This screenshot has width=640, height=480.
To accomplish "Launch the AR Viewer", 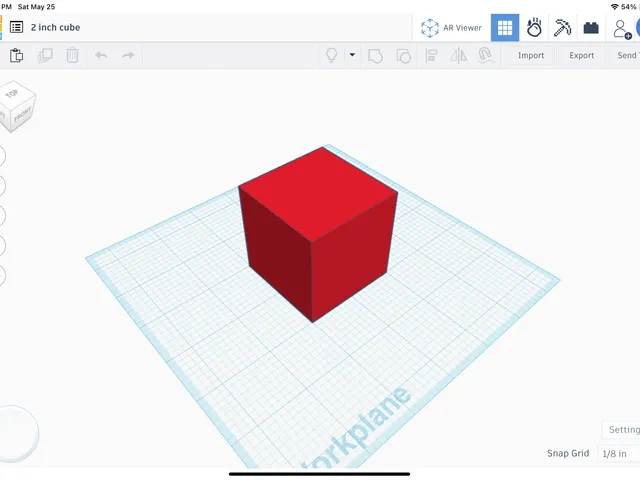I will click(451, 28).
